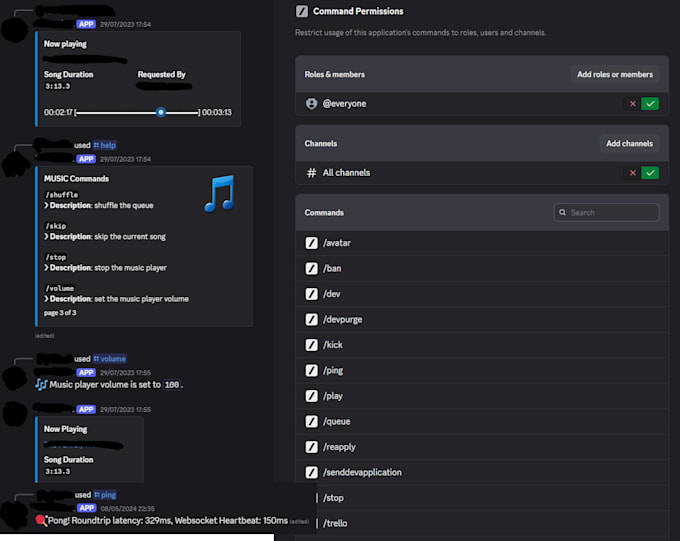Deny All channels with the red X
Screen dimensions: 680x541
point(632,173)
